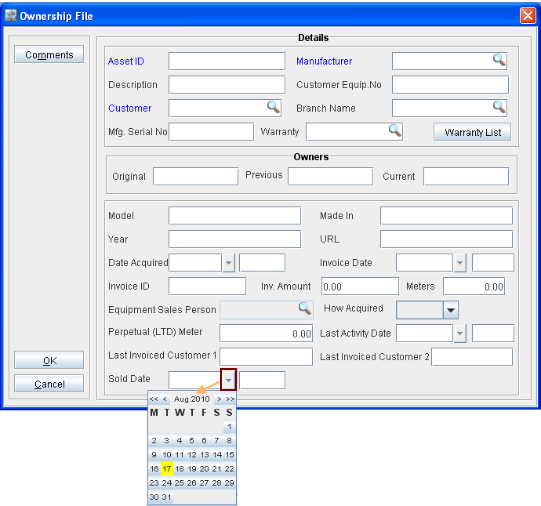Pick day 25 in the calendar
The image size is (541, 506).
[x=179, y=483]
